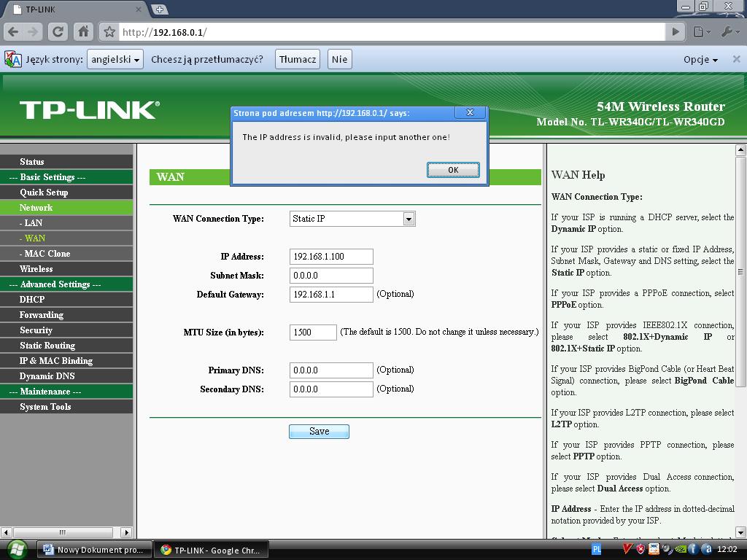The height and width of the screenshot is (560, 747).
Task: Click the Default Gateway input field
Action: [x=331, y=295]
